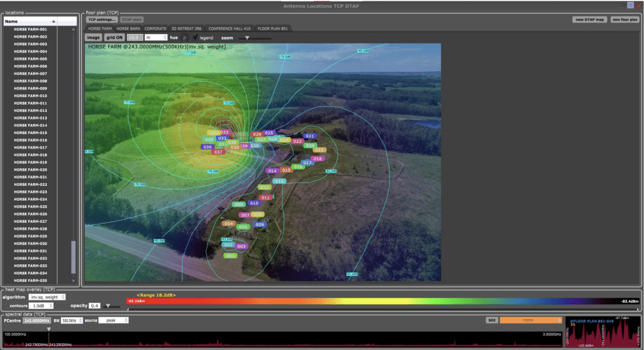
Task: Click antenna marker 037 on map
Action: pos(218,152)
